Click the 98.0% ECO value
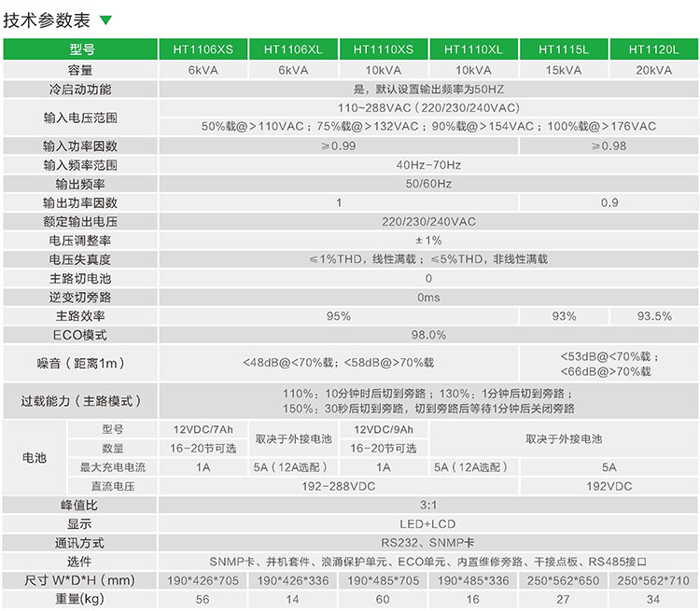 pyautogui.click(x=428, y=335)
